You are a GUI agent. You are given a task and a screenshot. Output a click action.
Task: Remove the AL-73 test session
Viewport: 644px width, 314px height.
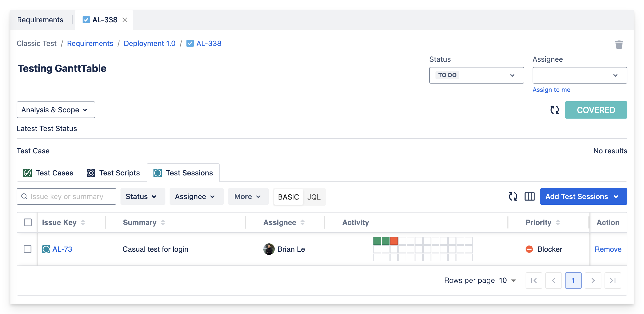pyautogui.click(x=608, y=249)
